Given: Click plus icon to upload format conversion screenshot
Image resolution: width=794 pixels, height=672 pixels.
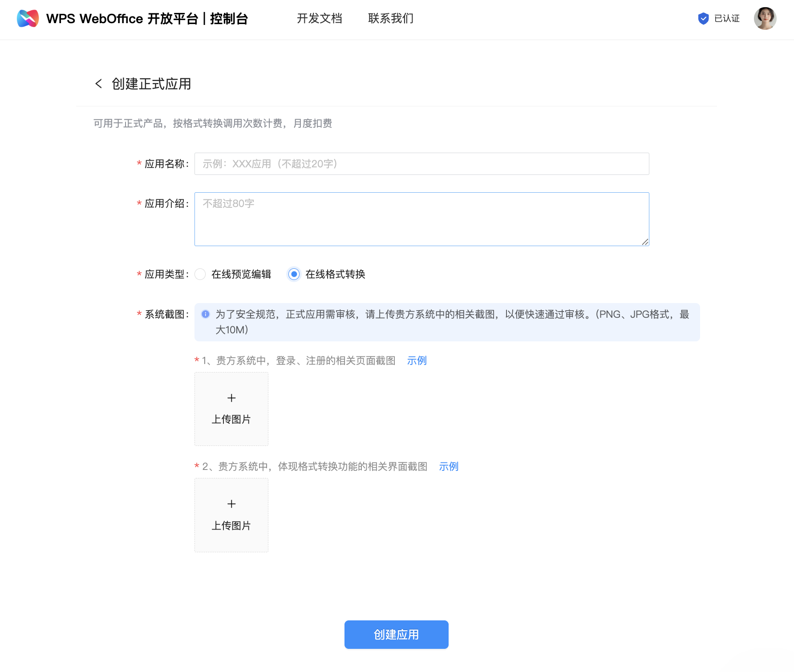Looking at the screenshot, I should tap(231, 504).
